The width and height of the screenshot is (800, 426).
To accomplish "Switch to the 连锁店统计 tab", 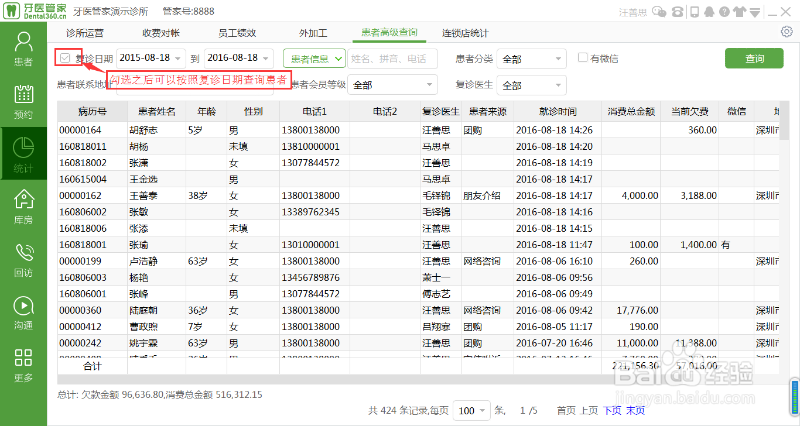I will point(465,33).
